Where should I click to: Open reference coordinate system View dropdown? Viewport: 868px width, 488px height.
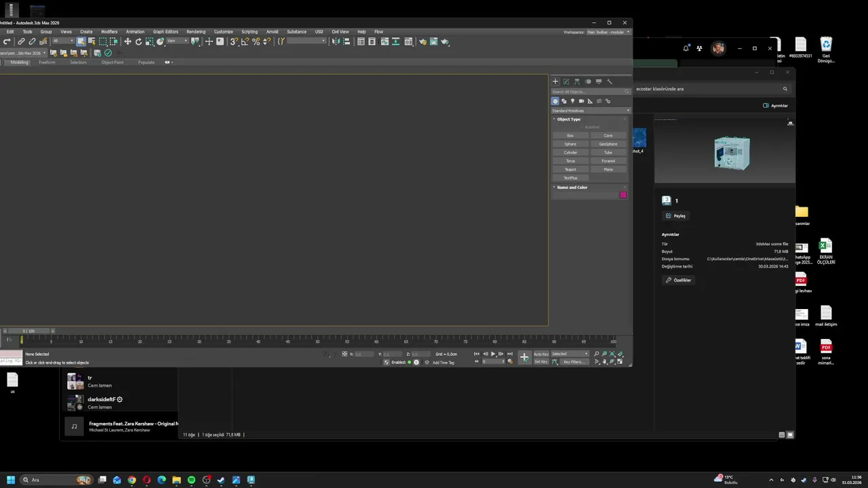tap(178, 41)
